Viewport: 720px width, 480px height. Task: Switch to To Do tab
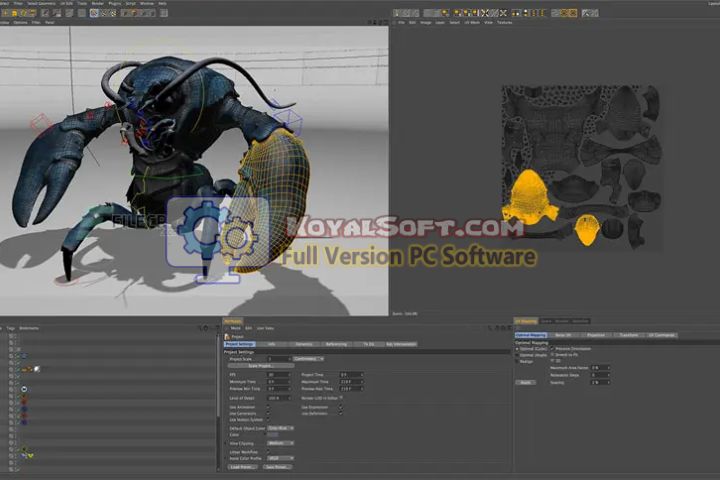(368, 344)
